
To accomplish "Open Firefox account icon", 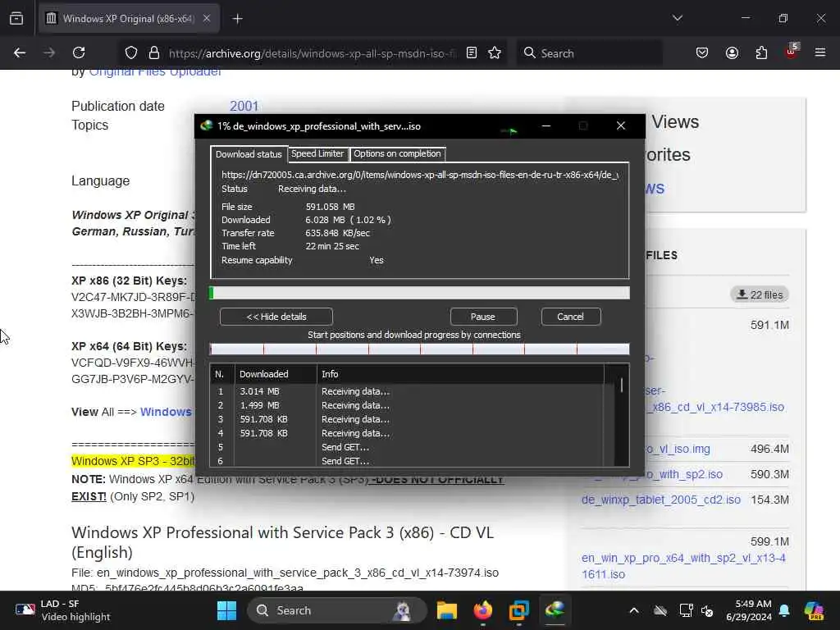I will click(x=732, y=53).
